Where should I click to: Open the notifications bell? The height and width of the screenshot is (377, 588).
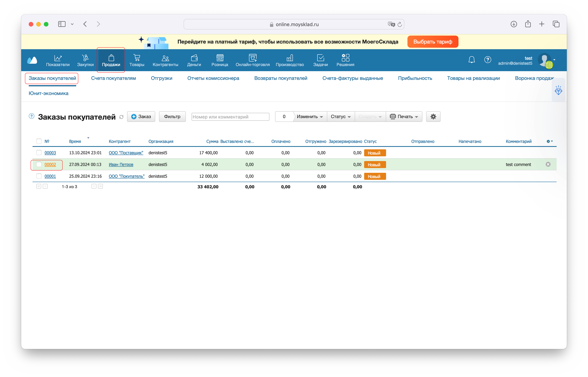(471, 59)
